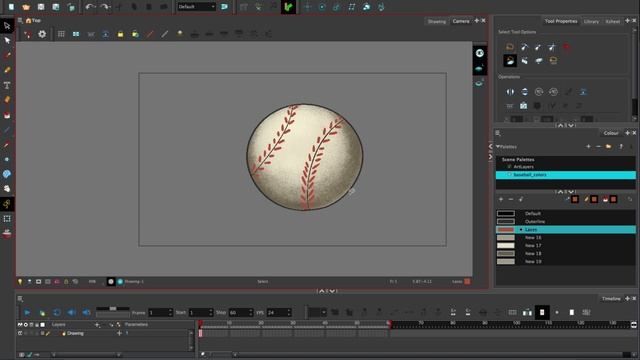This screenshot has height=360, width=640.
Task: Click the red peg selection mode icon
Action: click(x=567, y=47)
